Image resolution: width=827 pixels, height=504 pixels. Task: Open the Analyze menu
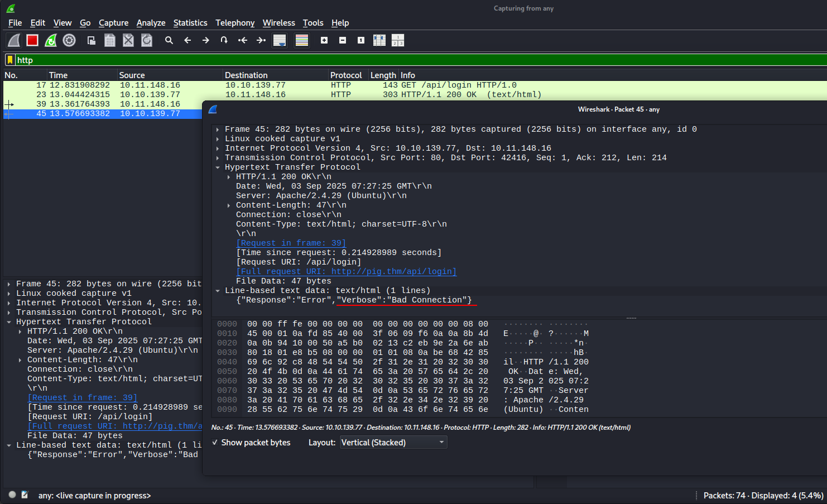[x=151, y=23]
